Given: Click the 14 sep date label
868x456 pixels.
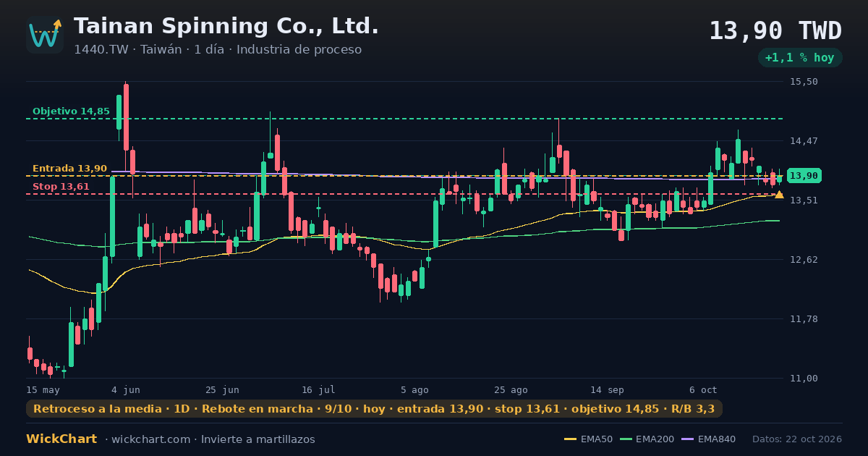Looking at the screenshot, I should (607, 389).
